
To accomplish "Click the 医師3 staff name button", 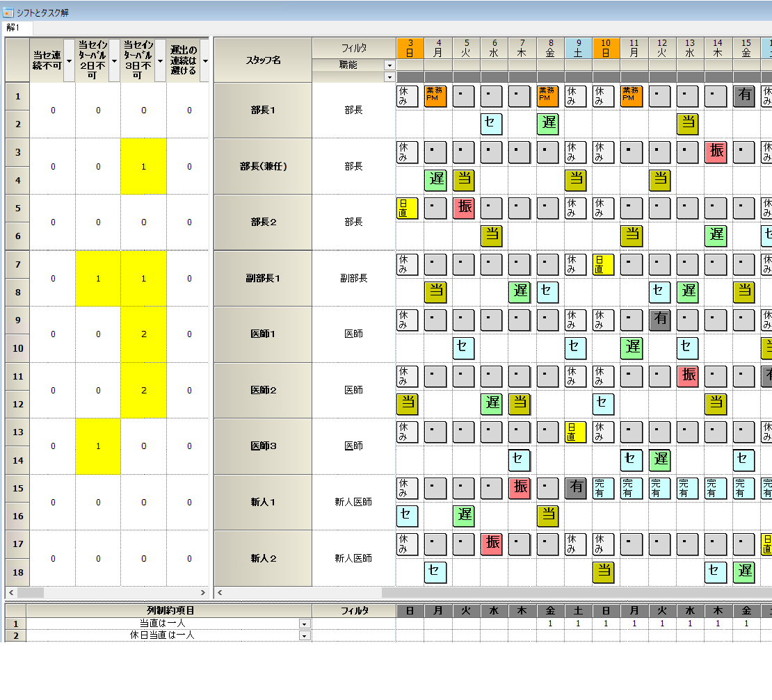I will coord(263,446).
